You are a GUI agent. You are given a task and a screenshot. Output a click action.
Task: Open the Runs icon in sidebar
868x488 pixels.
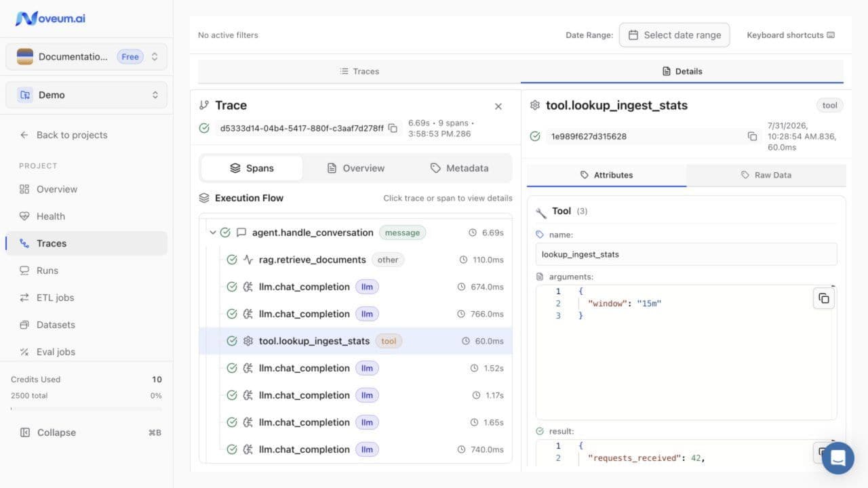click(x=24, y=270)
